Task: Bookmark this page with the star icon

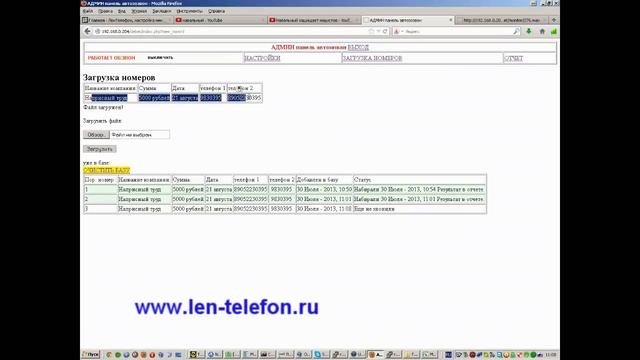Action: tap(371, 31)
